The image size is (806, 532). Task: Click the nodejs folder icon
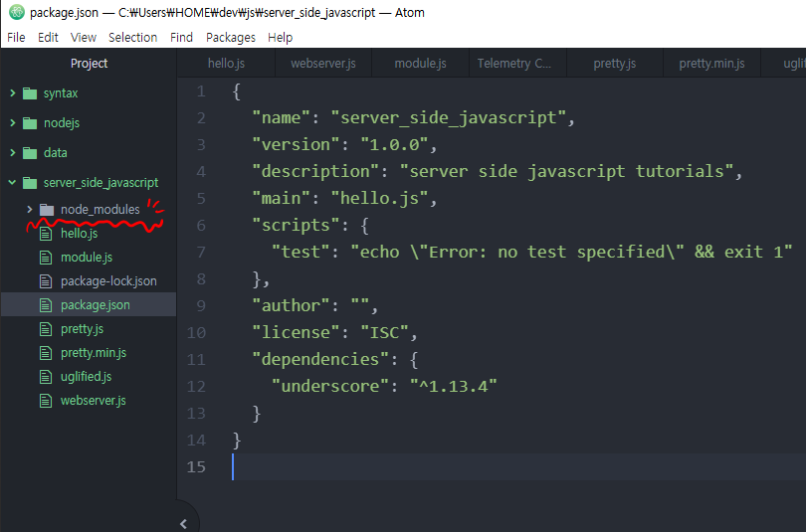tap(30, 123)
